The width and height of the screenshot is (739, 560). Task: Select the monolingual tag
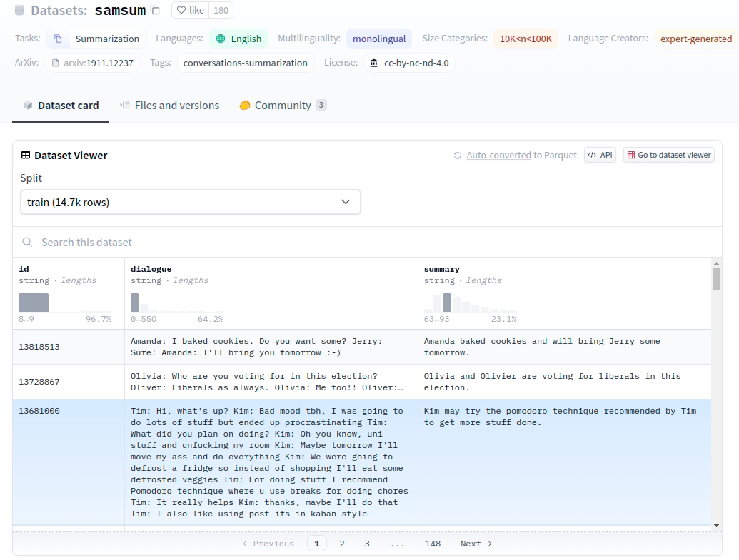coord(379,39)
